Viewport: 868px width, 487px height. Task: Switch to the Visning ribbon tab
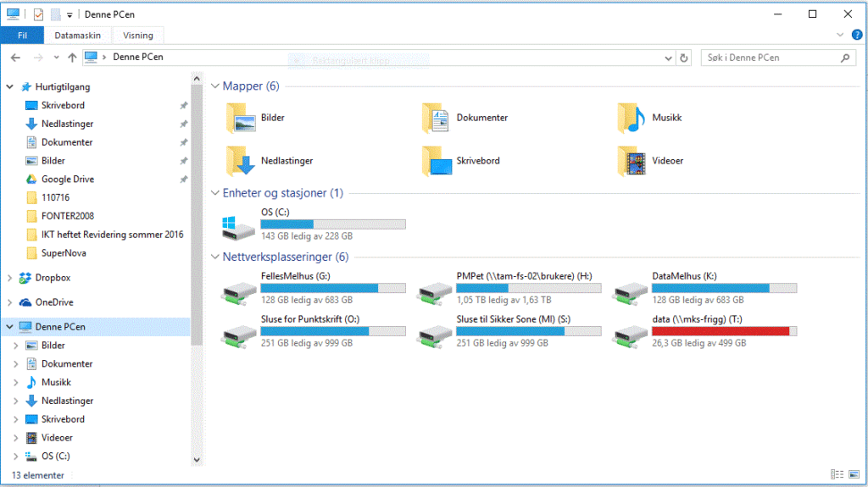pos(138,36)
